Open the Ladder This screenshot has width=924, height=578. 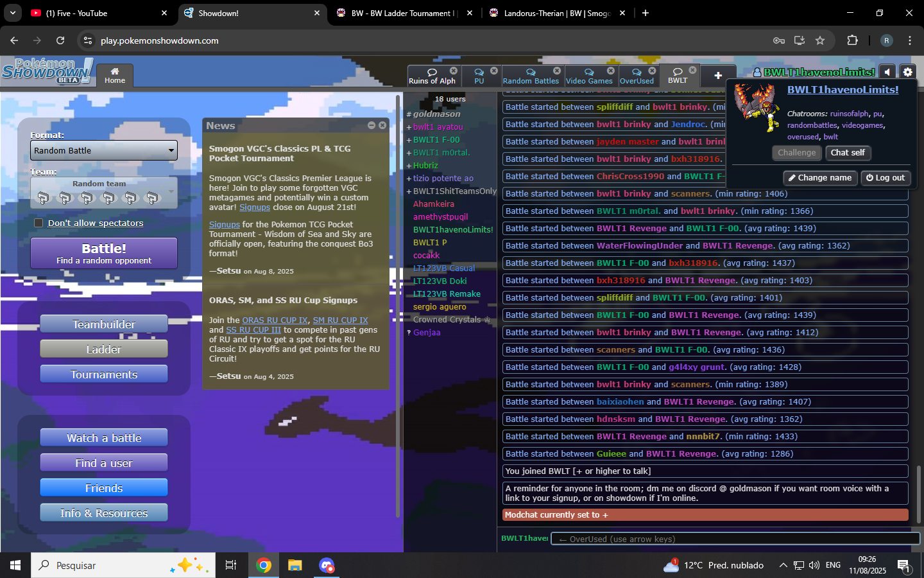tap(104, 349)
